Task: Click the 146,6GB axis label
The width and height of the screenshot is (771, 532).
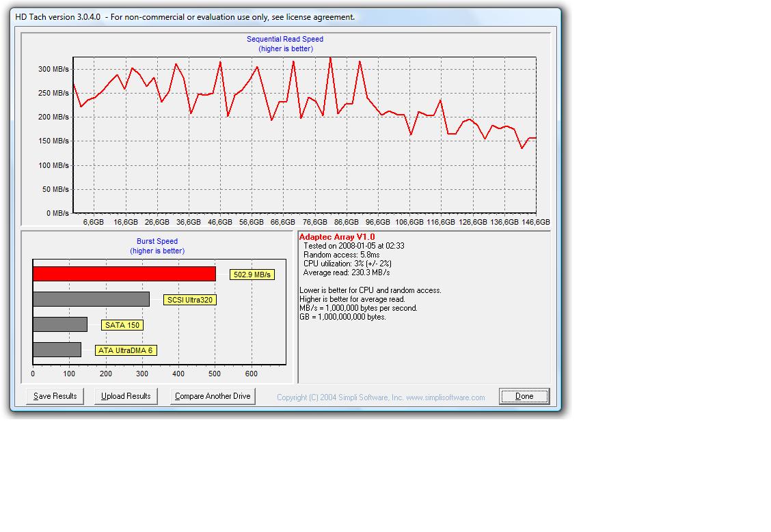Action: (536, 222)
